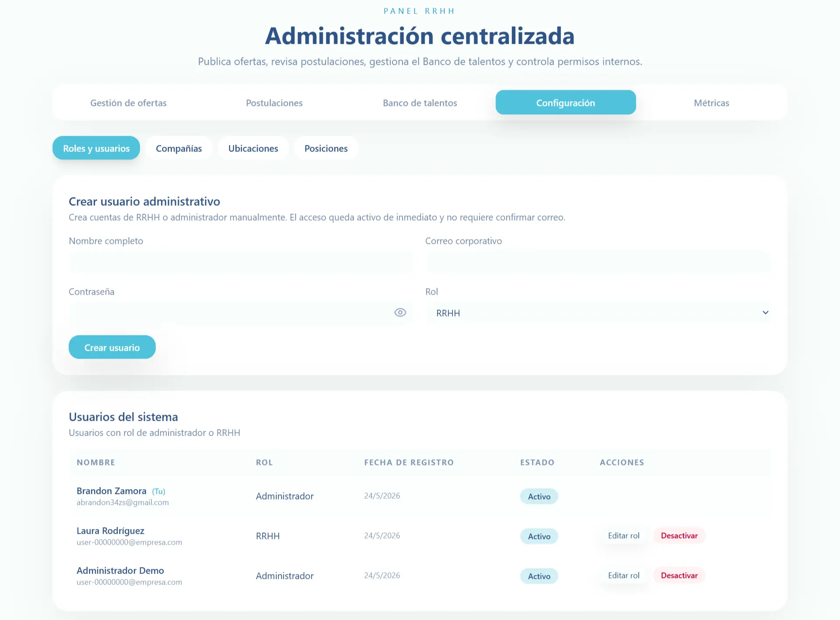Image resolution: width=840 pixels, height=620 pixels.
Task: Click Activo badge for Brandon Zamora
Action: tap(539, 497)
